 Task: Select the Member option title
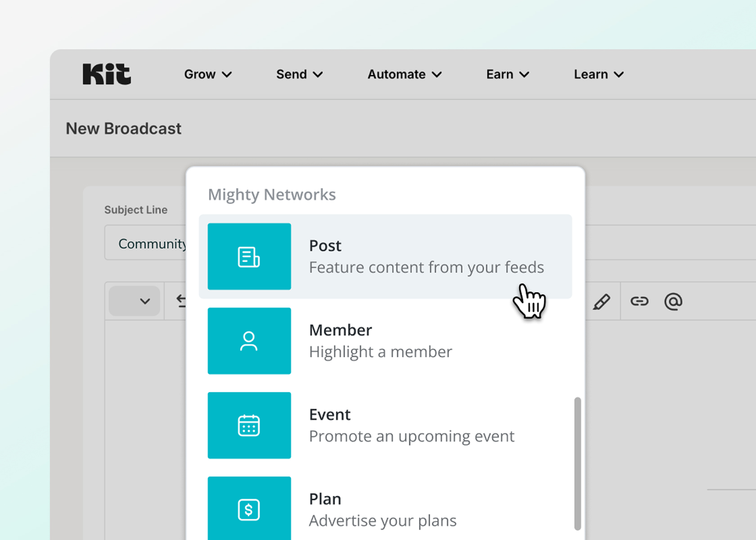(x=341, y=330)
